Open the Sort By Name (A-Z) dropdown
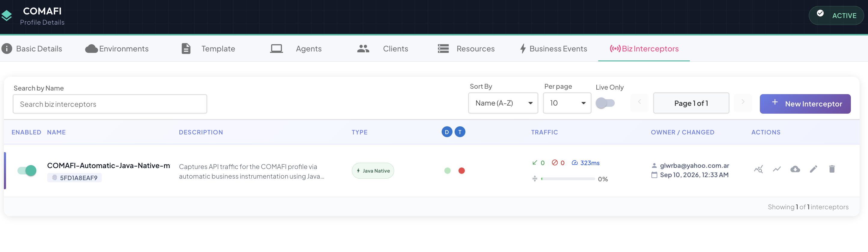Screen dimensions: 868x252 click(503, 103)
